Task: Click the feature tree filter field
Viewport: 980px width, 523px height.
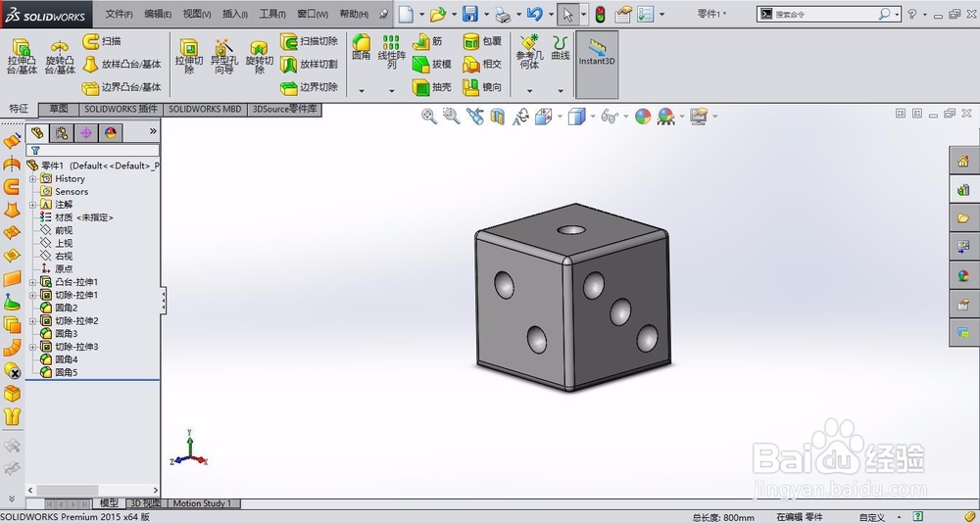Action: (x=92, y=151)
